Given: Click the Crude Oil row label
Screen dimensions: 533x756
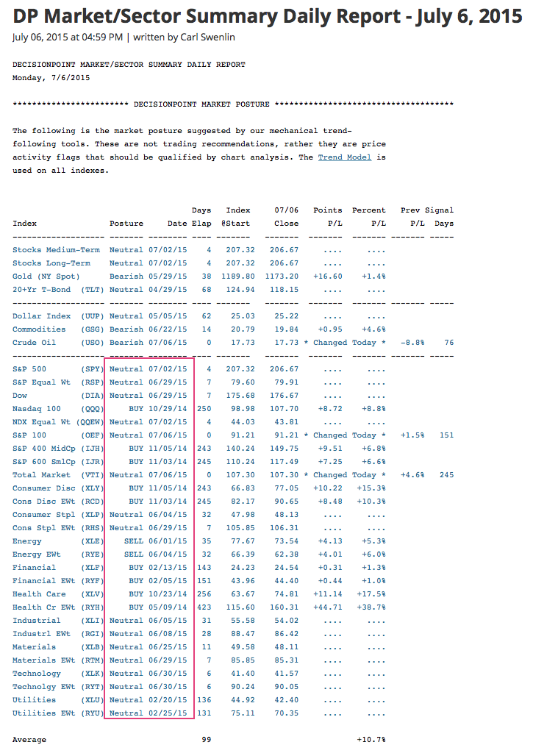Looking at the screenshot, I should click(x=58, y=343).
